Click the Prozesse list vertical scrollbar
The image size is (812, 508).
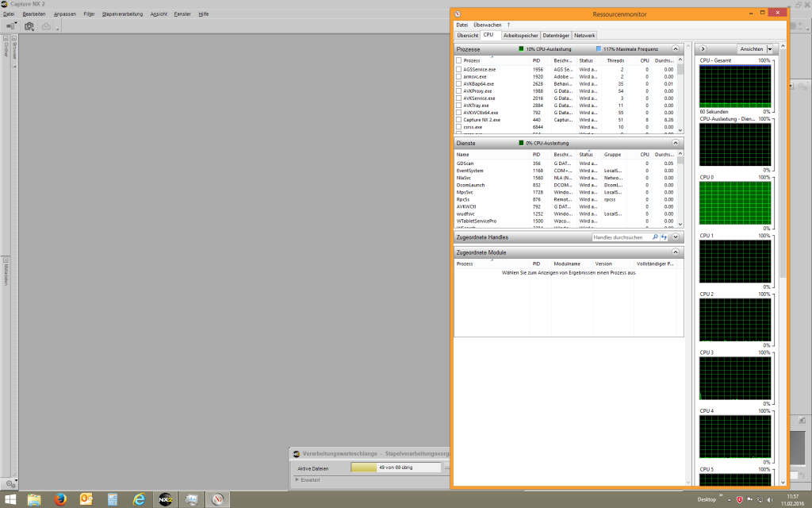[x=680, y=95]
